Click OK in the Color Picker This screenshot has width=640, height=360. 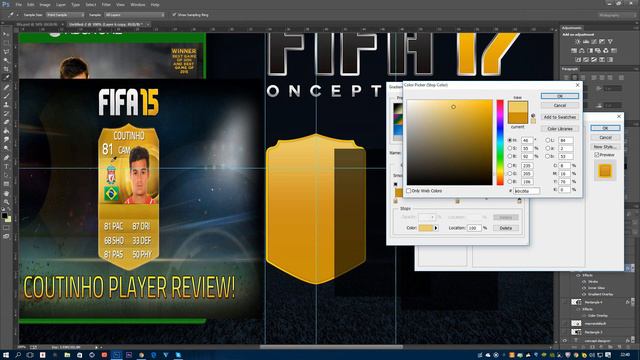[560, 96]
